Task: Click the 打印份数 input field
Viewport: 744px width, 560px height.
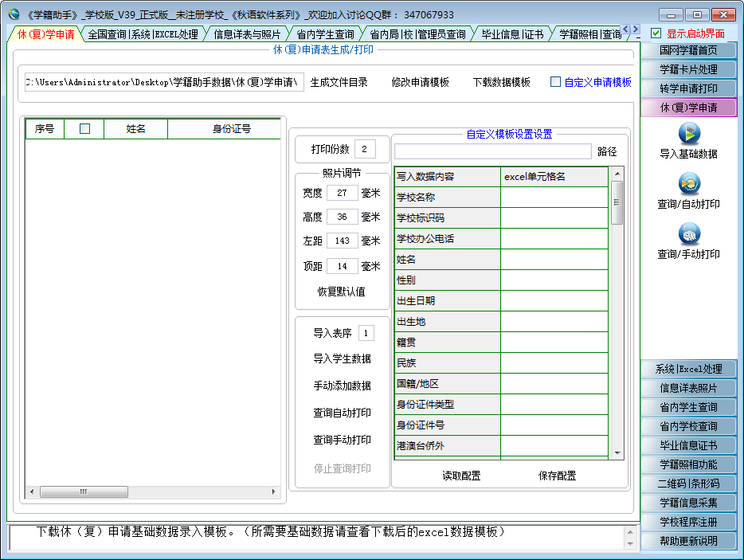Action: click(x=365, y=149)
